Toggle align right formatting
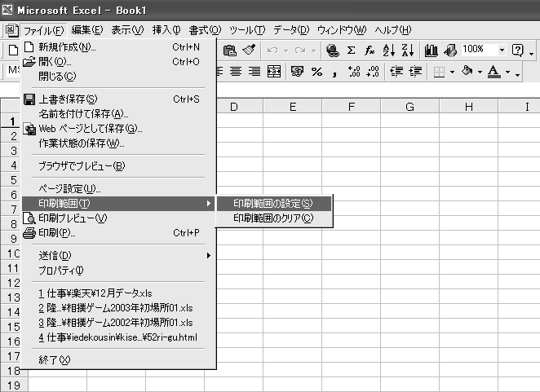This screenshot has width=540, height=392. 255,72
